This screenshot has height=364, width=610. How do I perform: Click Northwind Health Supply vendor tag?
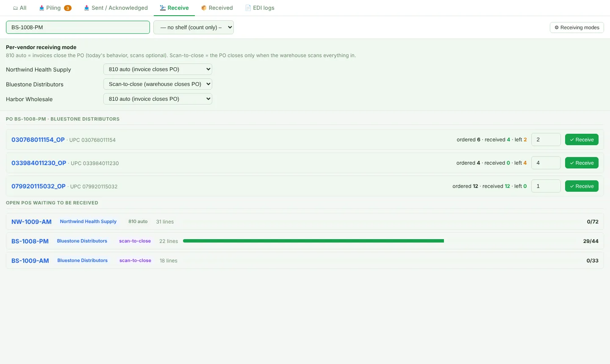coord(88,221)
